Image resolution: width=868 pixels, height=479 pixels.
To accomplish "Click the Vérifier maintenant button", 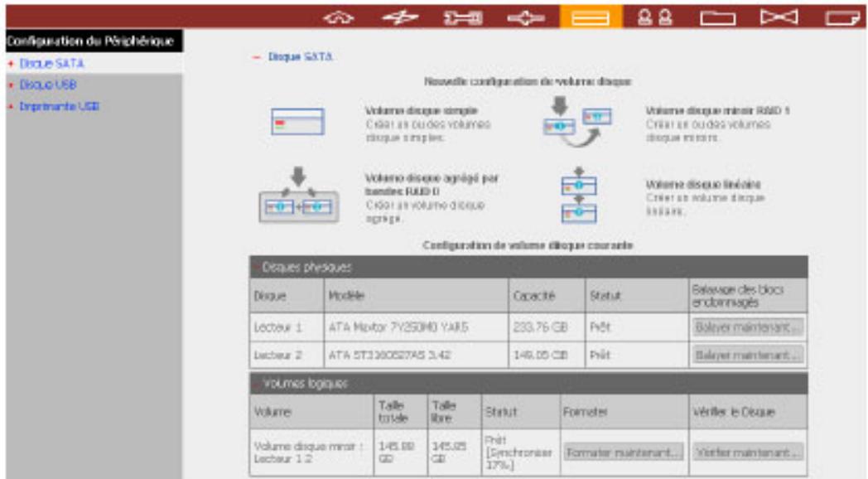I will [747, 452].
